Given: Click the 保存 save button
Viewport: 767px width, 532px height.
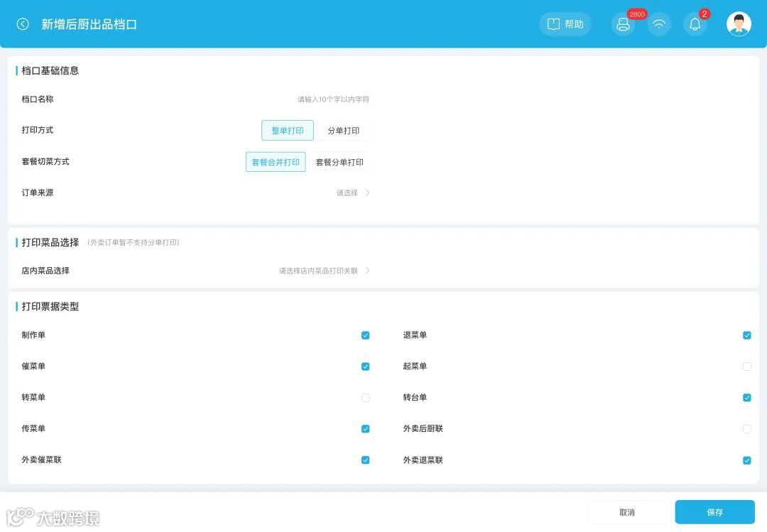Looking at the screenshot, I should 715,512.
